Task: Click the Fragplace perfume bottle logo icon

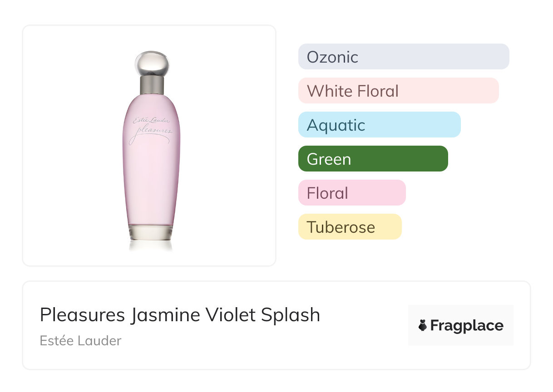Action: (423, 326)
